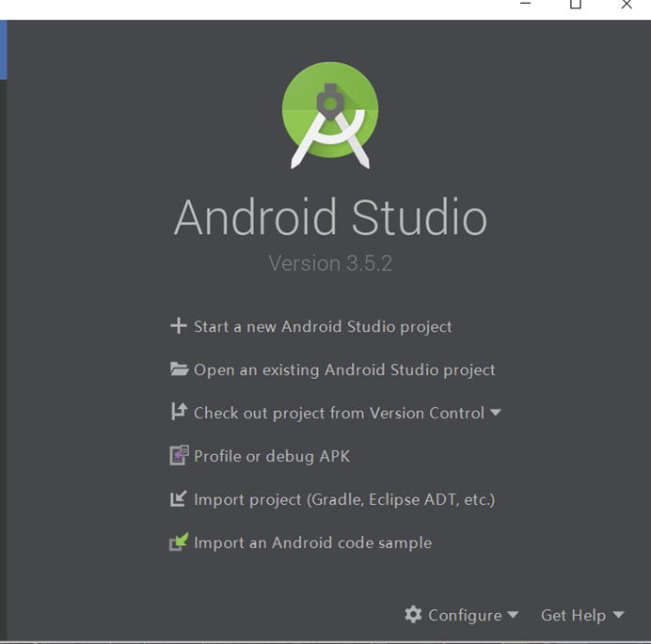Click the import project arrow icon
The image size is (651, 644).
tap(179, 498)
